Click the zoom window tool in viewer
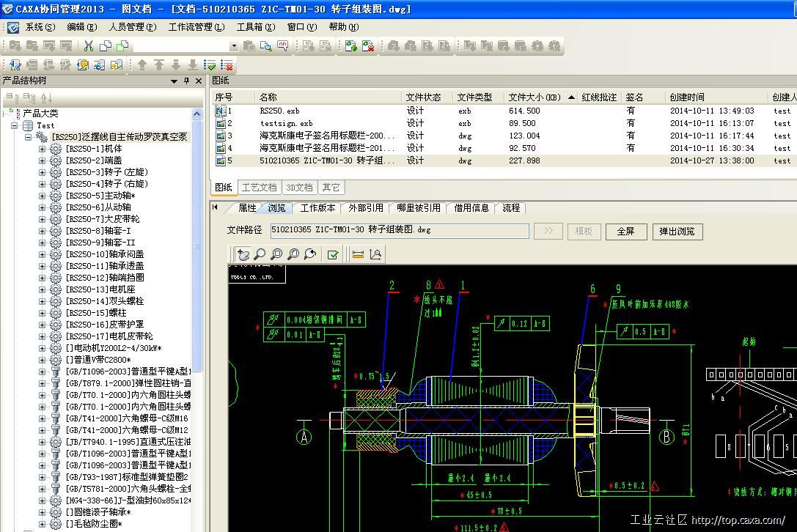This screenshot has width=797, height=532. point(276,254)
